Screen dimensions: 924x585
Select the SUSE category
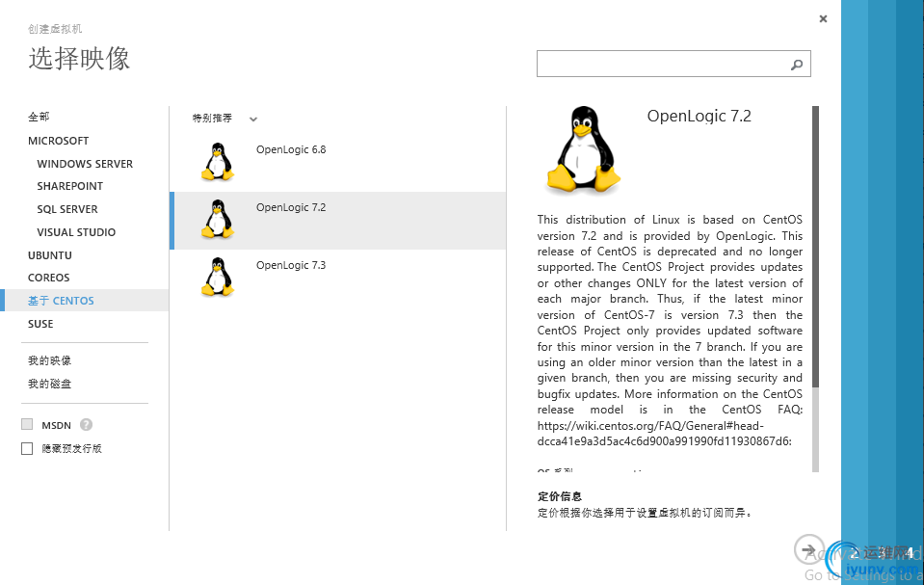click(40, 324)
